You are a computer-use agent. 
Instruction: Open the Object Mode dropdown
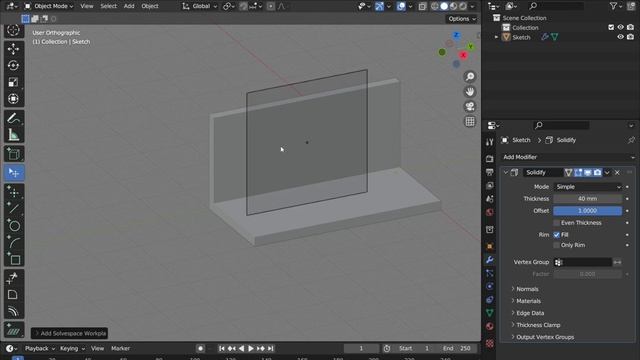tap(49, 6)
